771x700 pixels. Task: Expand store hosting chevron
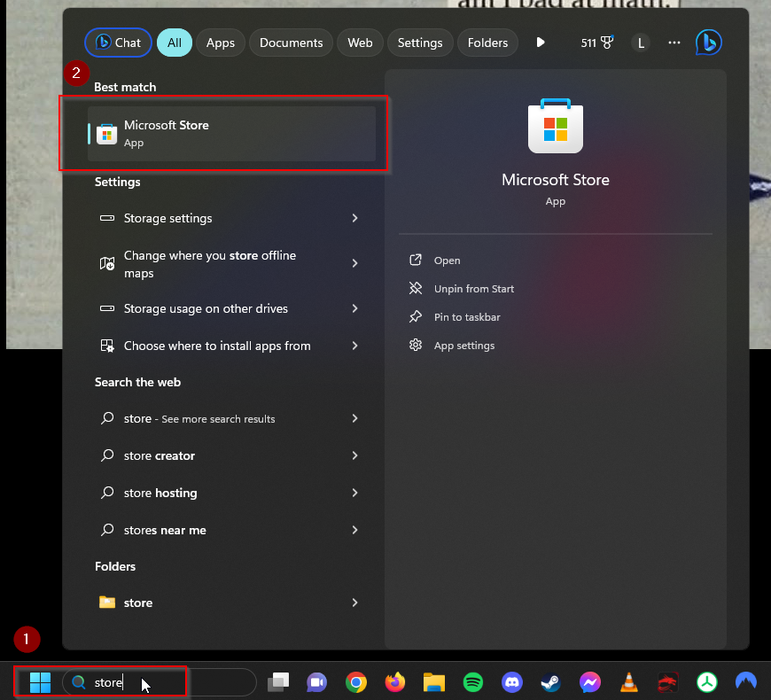[355, 493]
